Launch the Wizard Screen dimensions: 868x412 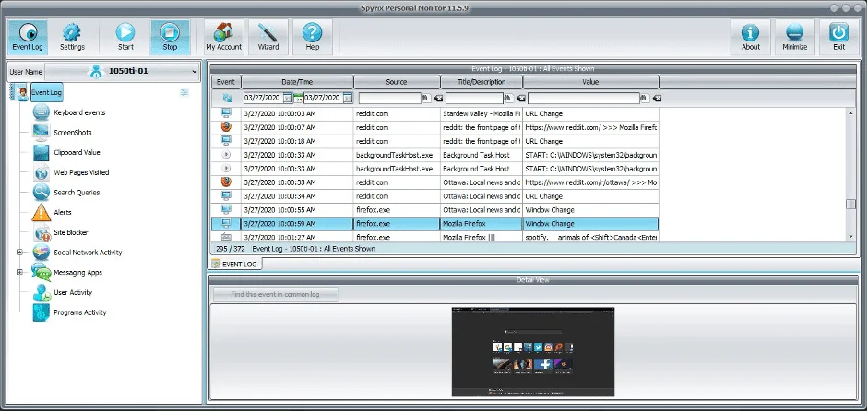tap(268, 37)
